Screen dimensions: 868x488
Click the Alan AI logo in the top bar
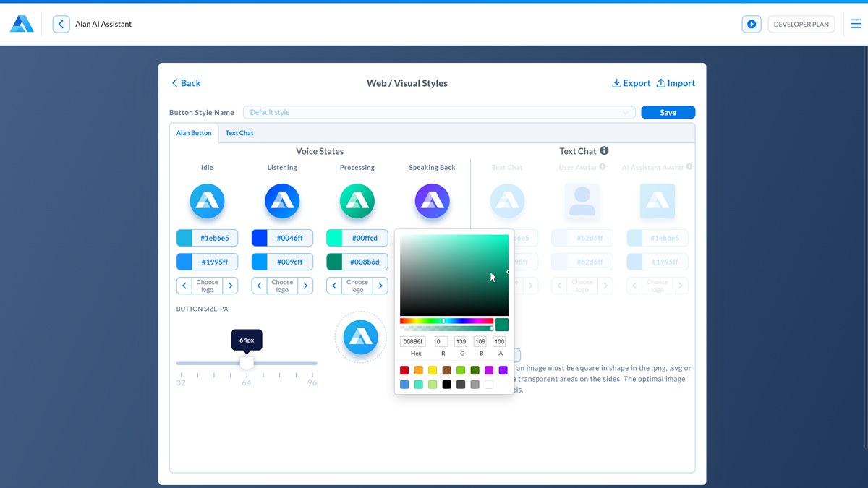click(21, 24)
